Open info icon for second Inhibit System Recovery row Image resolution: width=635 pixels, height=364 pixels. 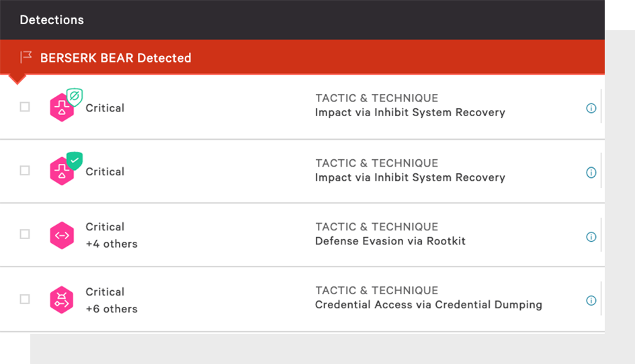coord(591,173)
